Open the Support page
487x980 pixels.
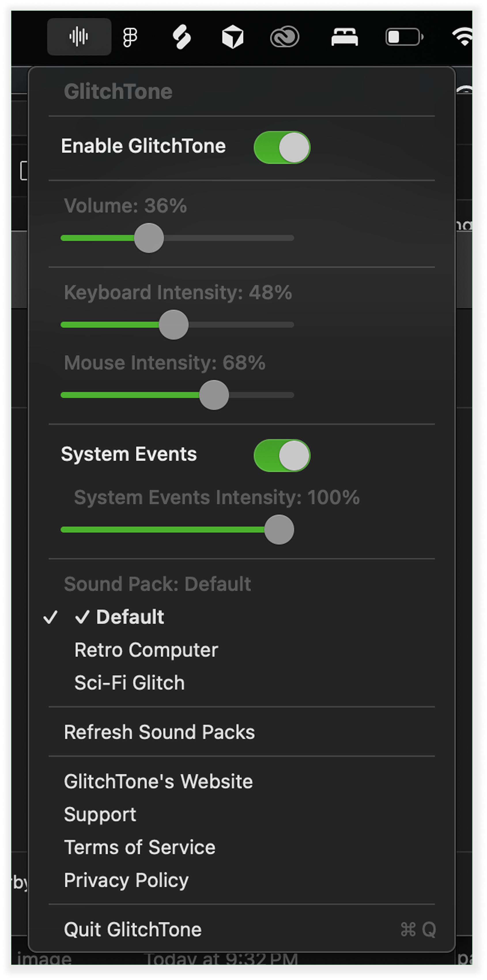pos(100,814)
